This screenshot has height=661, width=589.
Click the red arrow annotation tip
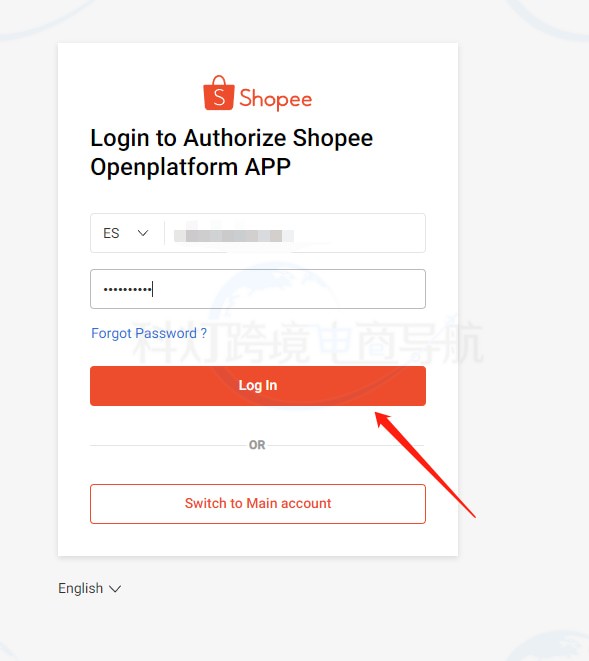pos(378,415)
